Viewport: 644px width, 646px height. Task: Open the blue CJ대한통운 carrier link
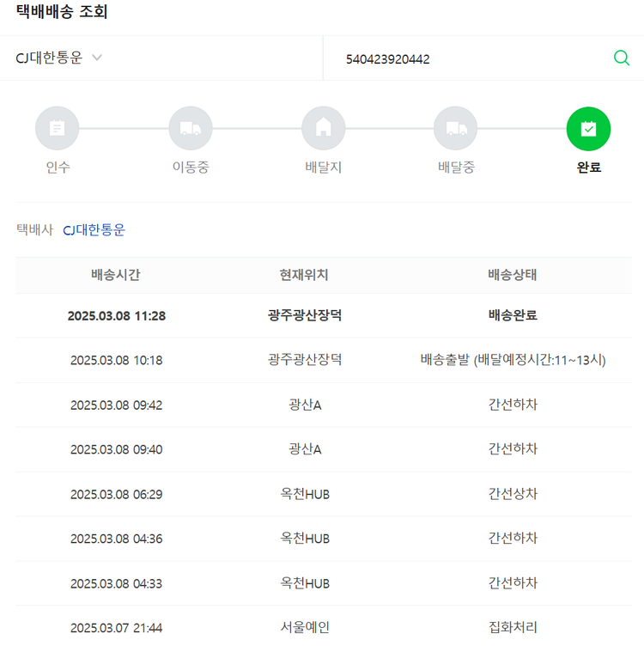coord(94,230)
